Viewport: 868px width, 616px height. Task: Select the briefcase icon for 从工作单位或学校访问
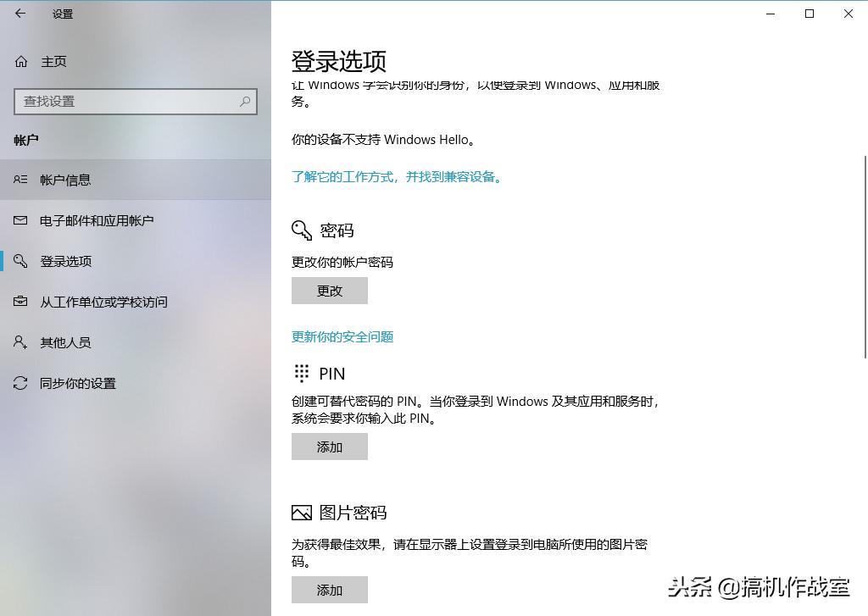point(21,302)
